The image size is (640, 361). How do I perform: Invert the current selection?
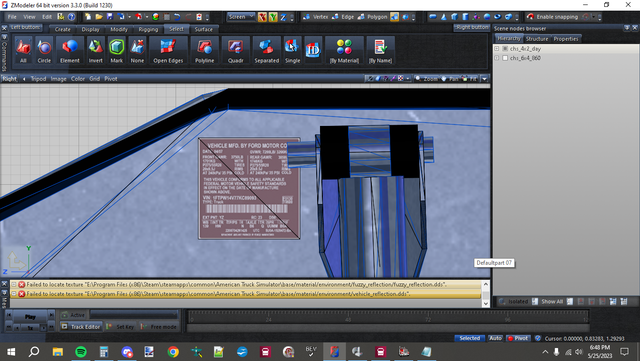96,50
